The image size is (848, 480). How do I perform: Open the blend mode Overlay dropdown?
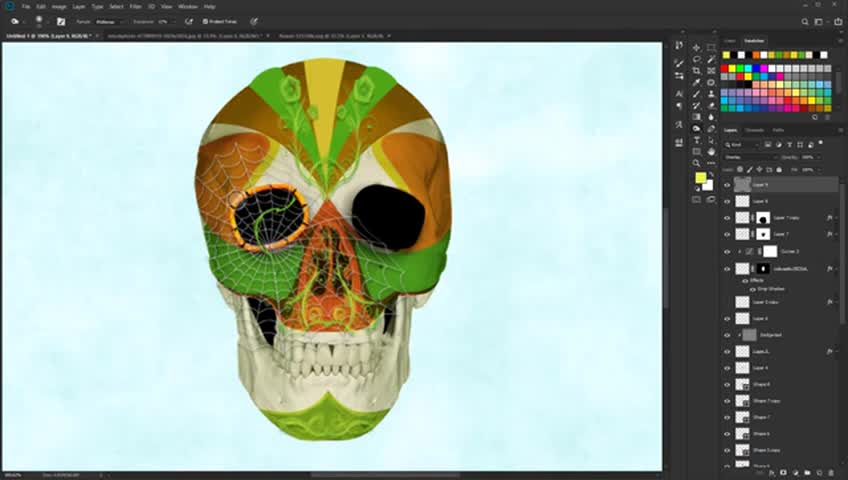[x=750, y=157]
